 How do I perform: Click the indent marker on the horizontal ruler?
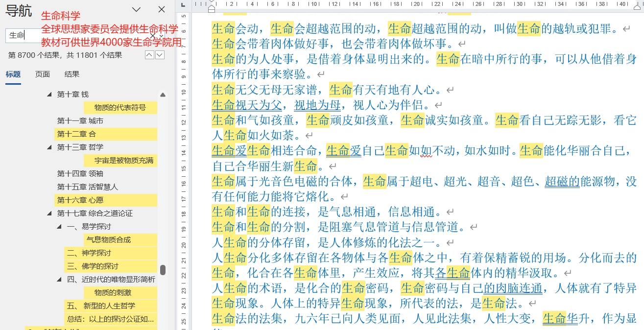coord(212,7)
